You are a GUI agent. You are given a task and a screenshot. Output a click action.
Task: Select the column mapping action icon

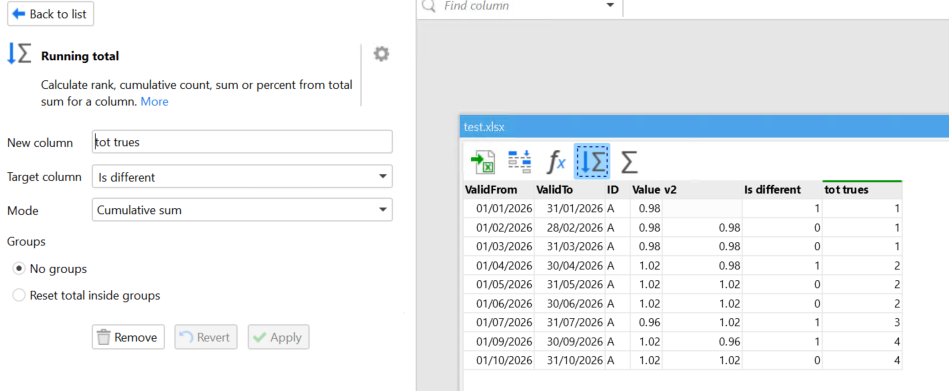coord(519,162)
